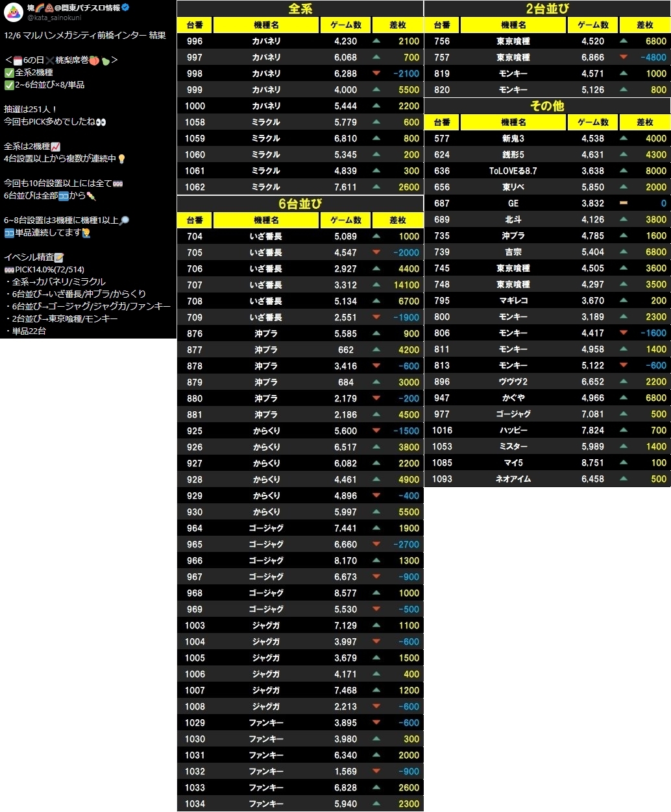Click the blue verified badge beside the name
Viewport: 671px width, 812px height.
[125, 8]
